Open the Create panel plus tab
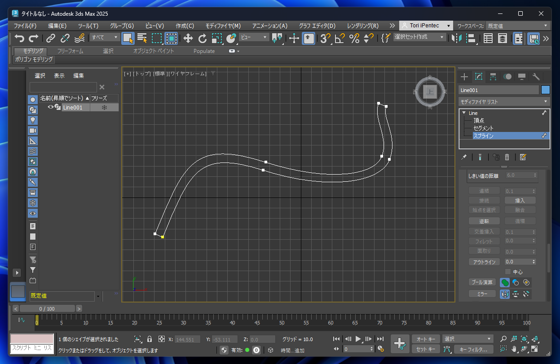Image resolution: width=560 pixels, height=364 pixels. [x=464, y=76]
